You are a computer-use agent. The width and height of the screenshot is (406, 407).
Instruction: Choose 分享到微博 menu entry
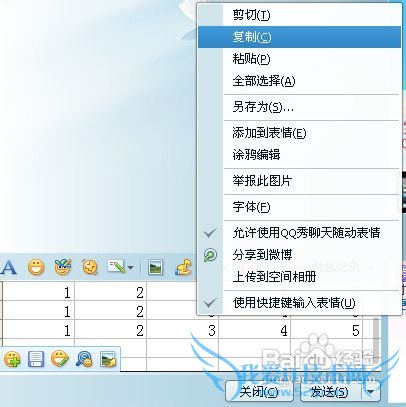(299, 255)
